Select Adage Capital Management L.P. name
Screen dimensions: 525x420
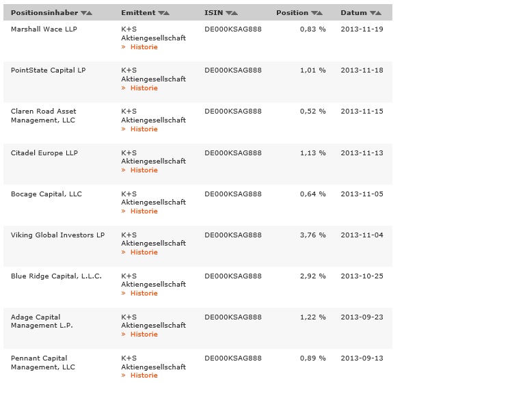click(42, 321)
